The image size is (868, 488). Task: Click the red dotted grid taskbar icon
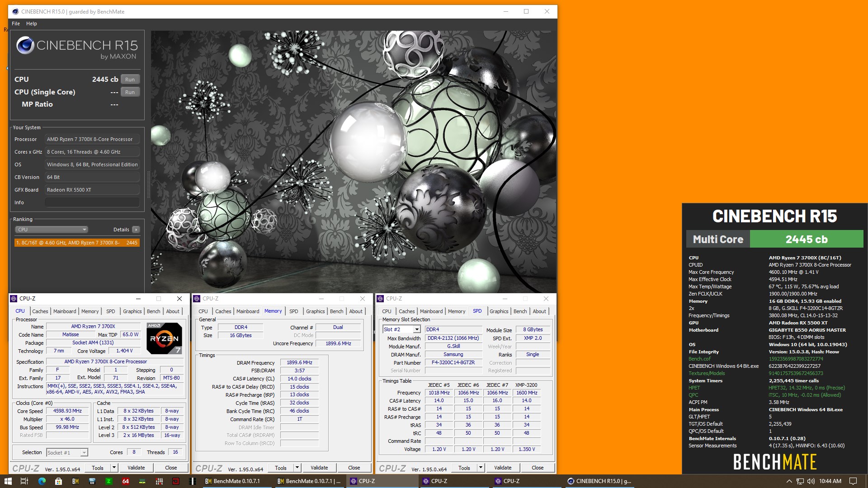159,481
